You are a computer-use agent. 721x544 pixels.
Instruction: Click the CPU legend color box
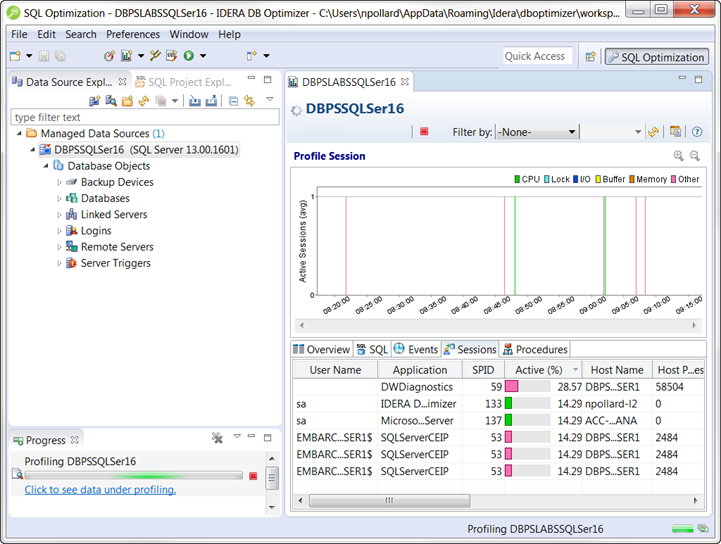517,180
